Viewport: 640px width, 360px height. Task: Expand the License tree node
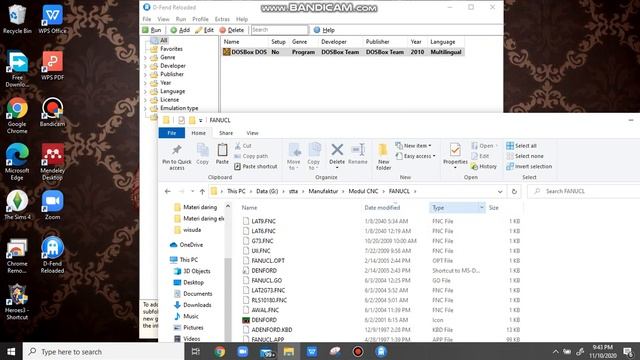[x=145, y=100]
